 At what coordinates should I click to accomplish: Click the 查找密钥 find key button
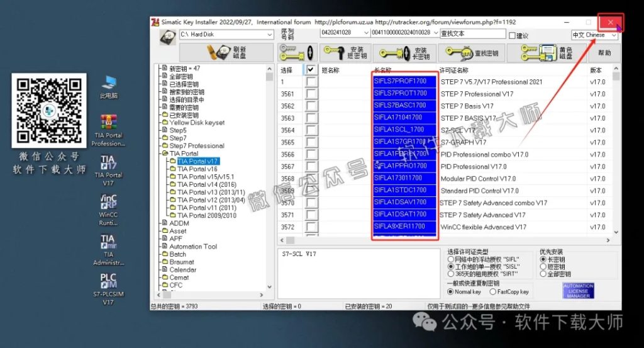point(472,53)
